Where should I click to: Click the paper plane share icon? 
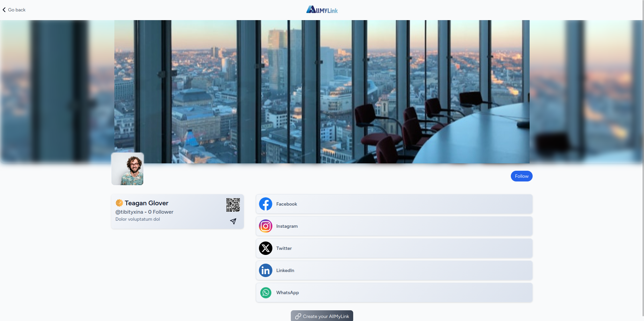(x=233, y=221)
